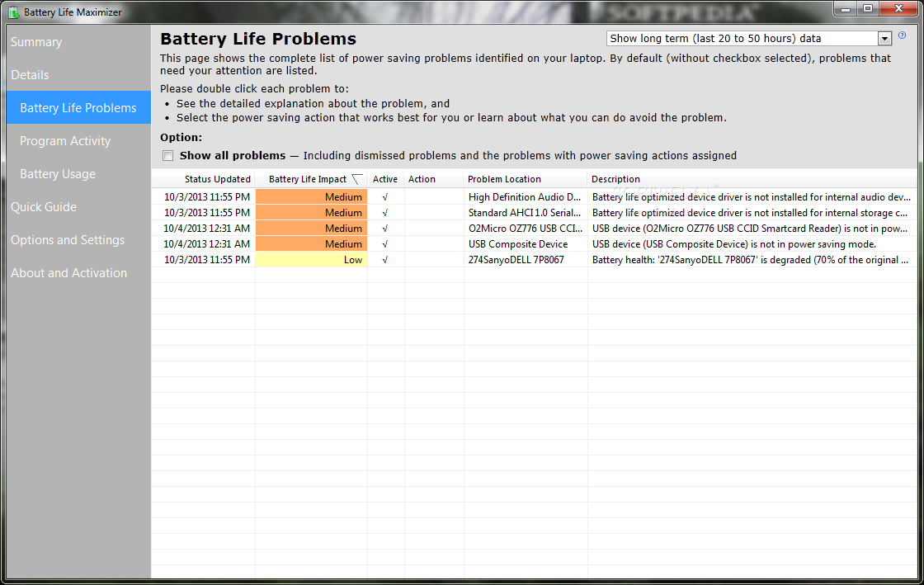Maximize the Battery Life Maximizer window
The height and width of the screenshot is (585, 924).
(x=868, y=9)
